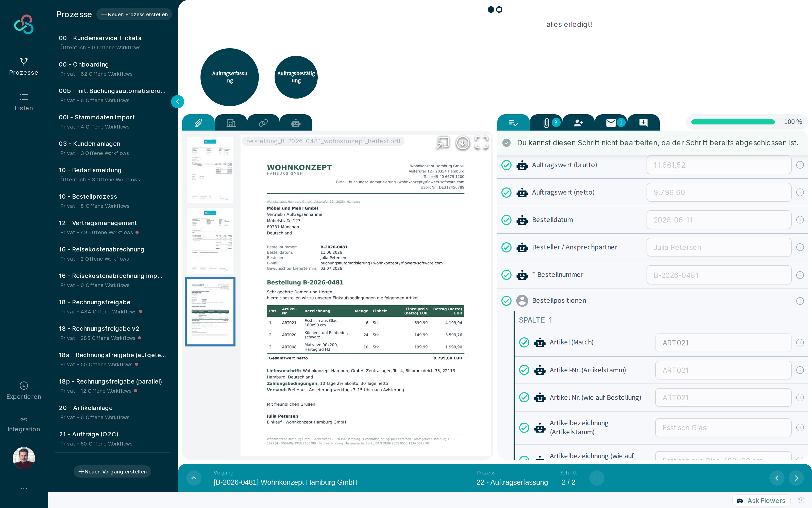Select the Auftragserfassung step circle

pos(229,77)
